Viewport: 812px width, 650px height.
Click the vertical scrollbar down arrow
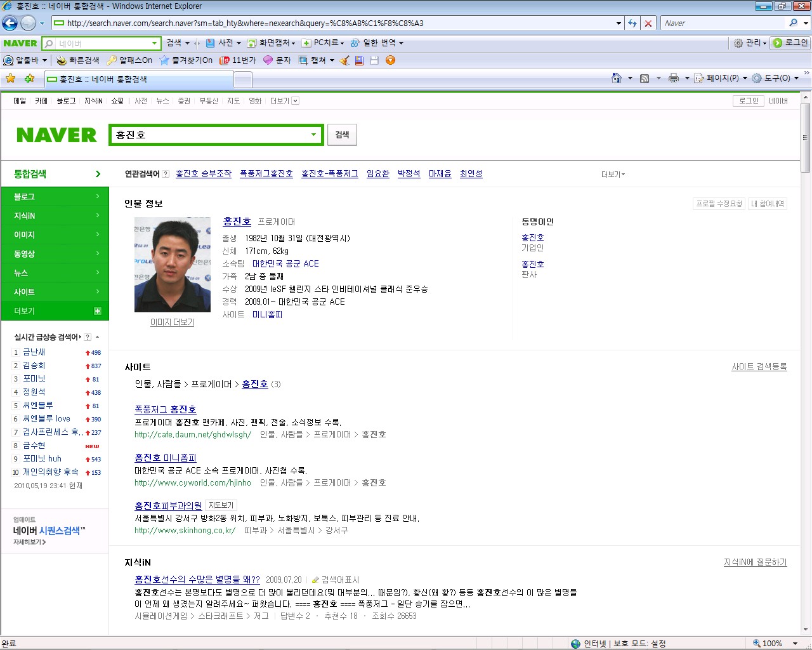tap(806, 630)
